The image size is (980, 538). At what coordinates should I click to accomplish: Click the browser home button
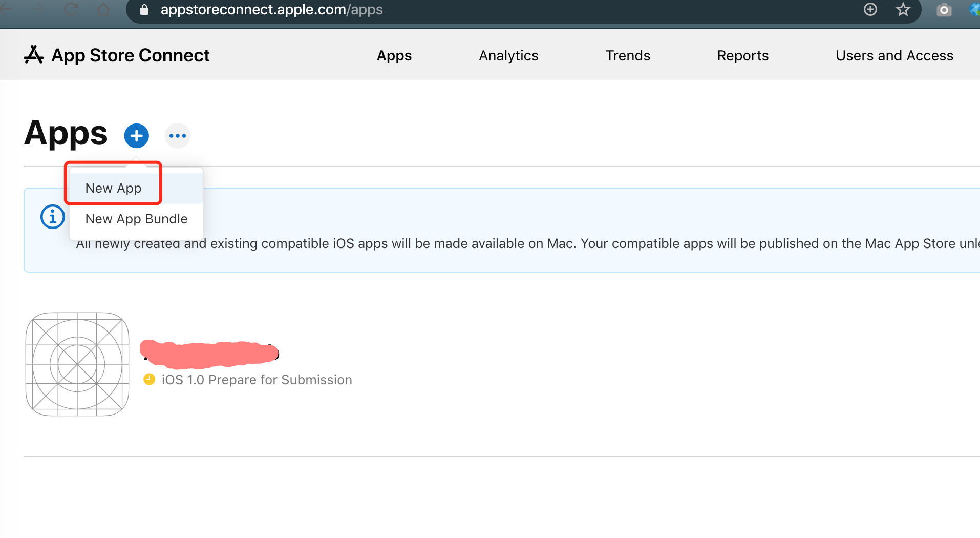point(103,9)
